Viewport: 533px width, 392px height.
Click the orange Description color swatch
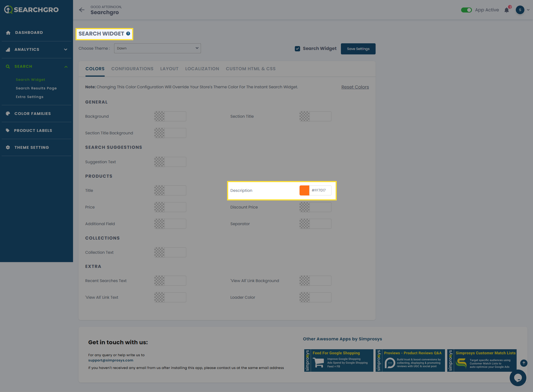304,190
